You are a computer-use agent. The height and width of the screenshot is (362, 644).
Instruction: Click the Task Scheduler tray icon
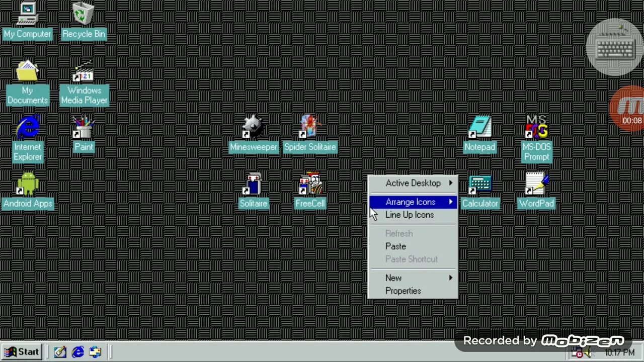click(x=577, y=353)
